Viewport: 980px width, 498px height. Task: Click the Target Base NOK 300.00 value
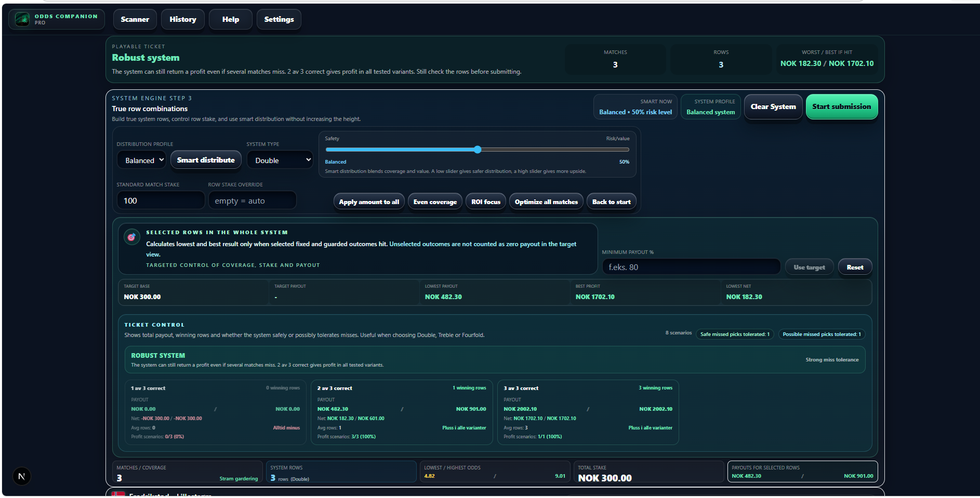click(142, 297)
